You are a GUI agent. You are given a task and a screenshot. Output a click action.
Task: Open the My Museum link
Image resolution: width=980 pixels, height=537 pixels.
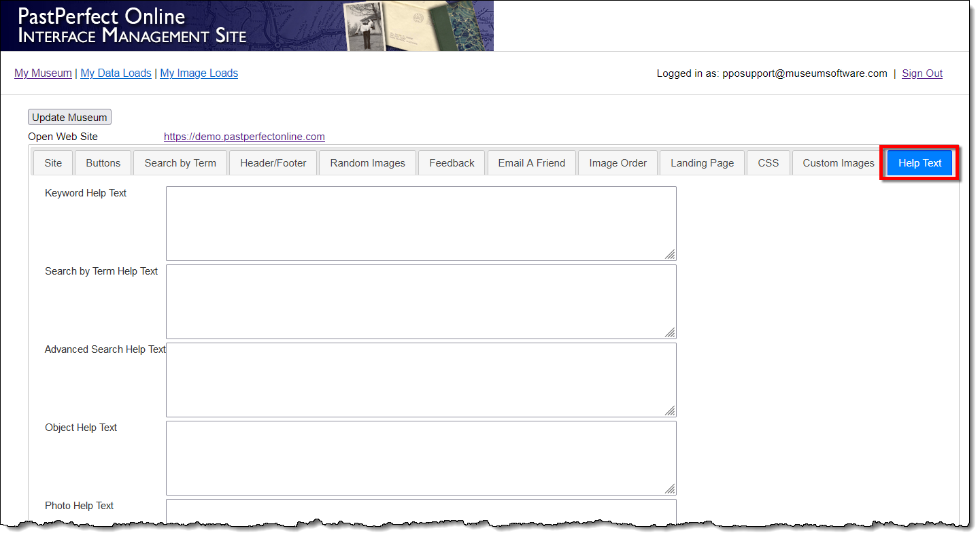pos(43,73)
